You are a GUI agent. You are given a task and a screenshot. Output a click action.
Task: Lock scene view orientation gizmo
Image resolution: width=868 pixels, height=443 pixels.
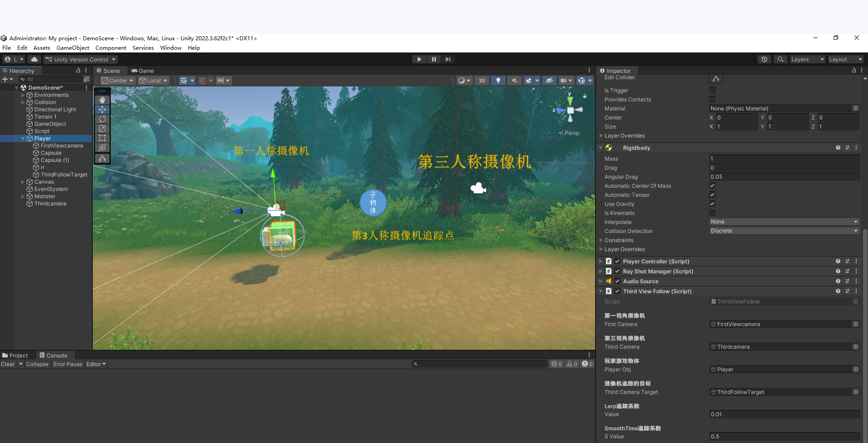click(585, 96)
